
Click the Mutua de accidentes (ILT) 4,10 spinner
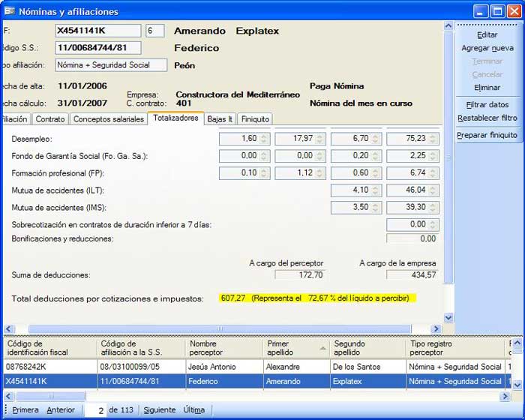(x=376, y=190)
